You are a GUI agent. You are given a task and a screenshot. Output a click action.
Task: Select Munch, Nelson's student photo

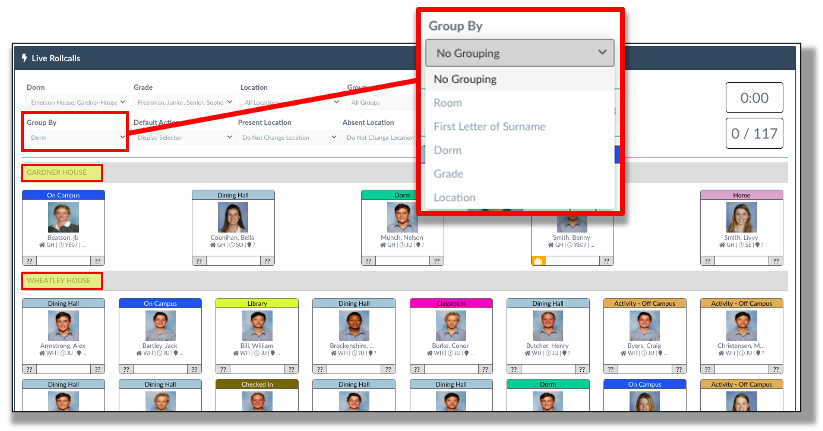[x=402, y=217]
